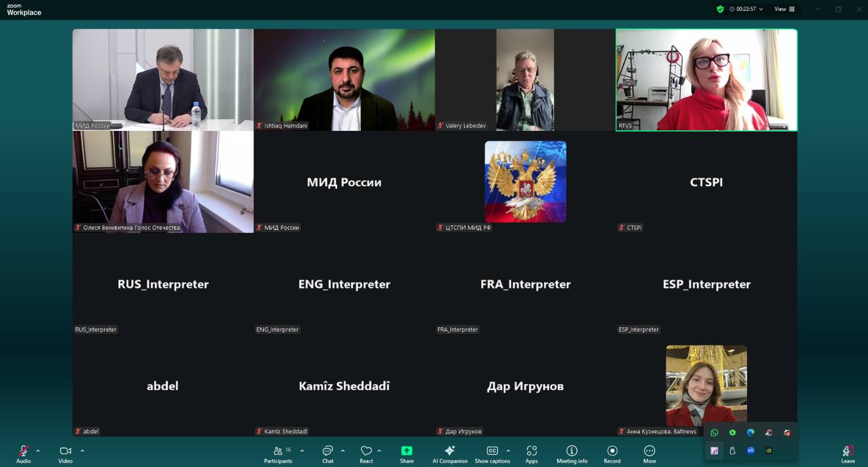
Task: Start recording with the Record icon
Action: [x=612, y=451]
